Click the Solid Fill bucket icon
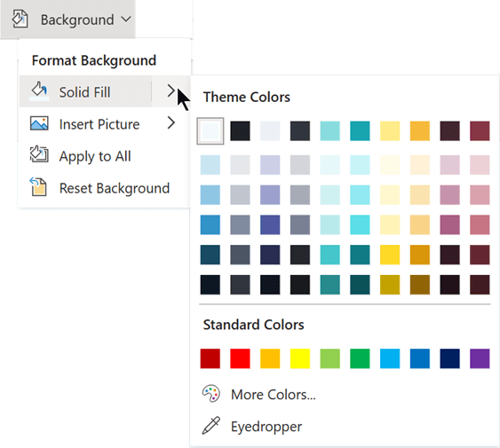Screen dimensions: 500x448 [39, 91]
